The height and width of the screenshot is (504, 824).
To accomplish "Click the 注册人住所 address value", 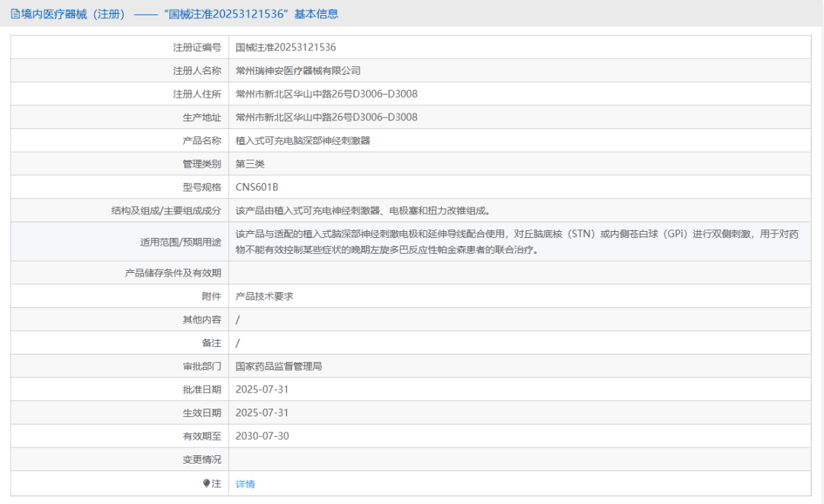I will [x=327, y=94].
